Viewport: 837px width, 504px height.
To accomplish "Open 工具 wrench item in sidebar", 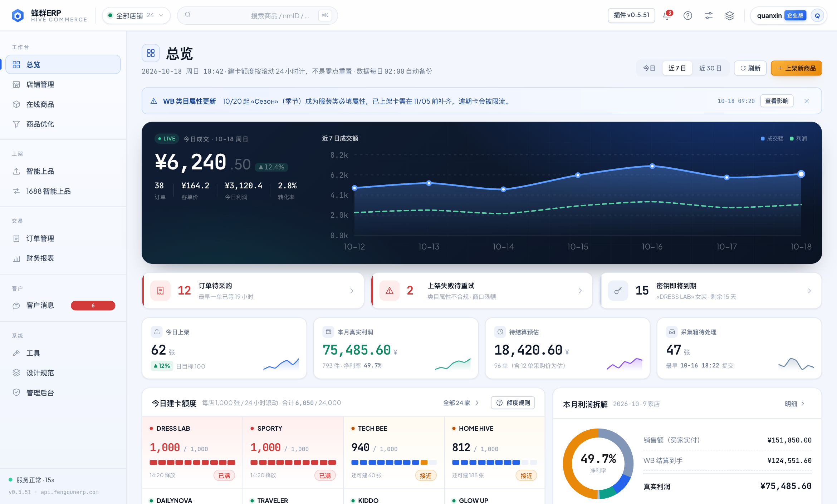I will click(63, 353).
